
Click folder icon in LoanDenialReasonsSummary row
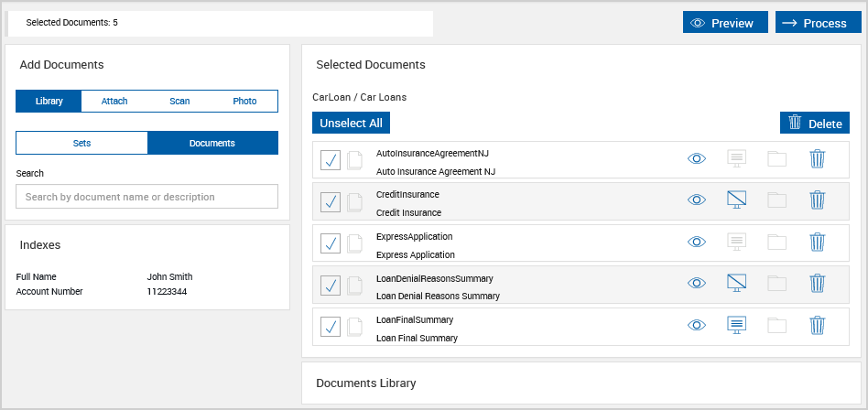[777, 284]
